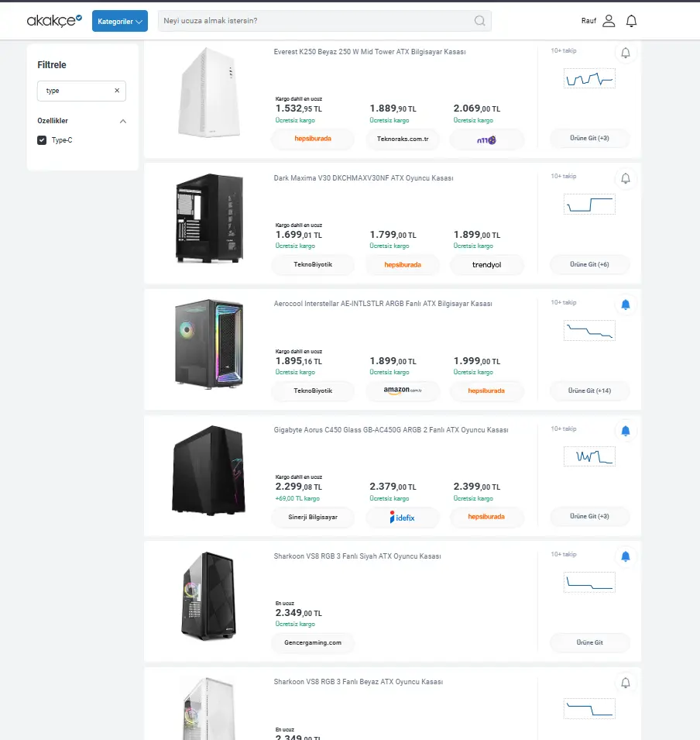Disable price alert for Aerocool Interstellar
This screenshot has width=700, height=740.
pyautogui.click(x=626, y=305)
